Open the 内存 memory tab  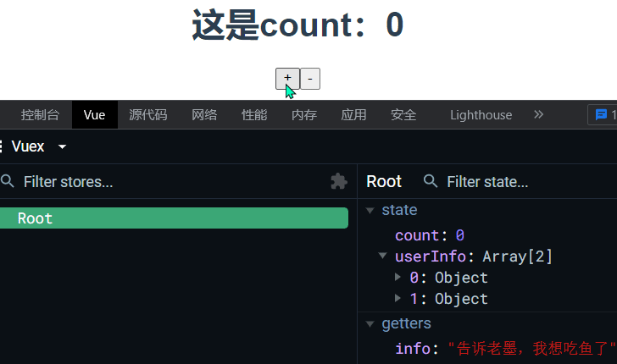coord(304,115)
